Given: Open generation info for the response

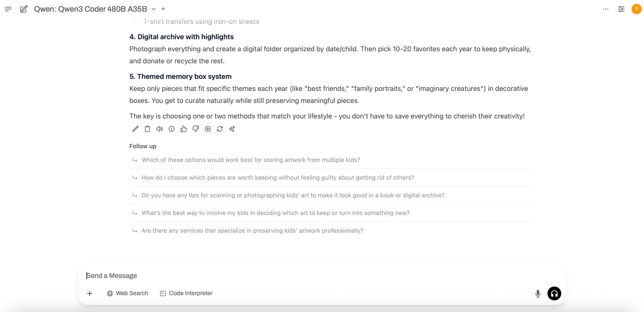Looking at the screenshot, I should point(172,129).
